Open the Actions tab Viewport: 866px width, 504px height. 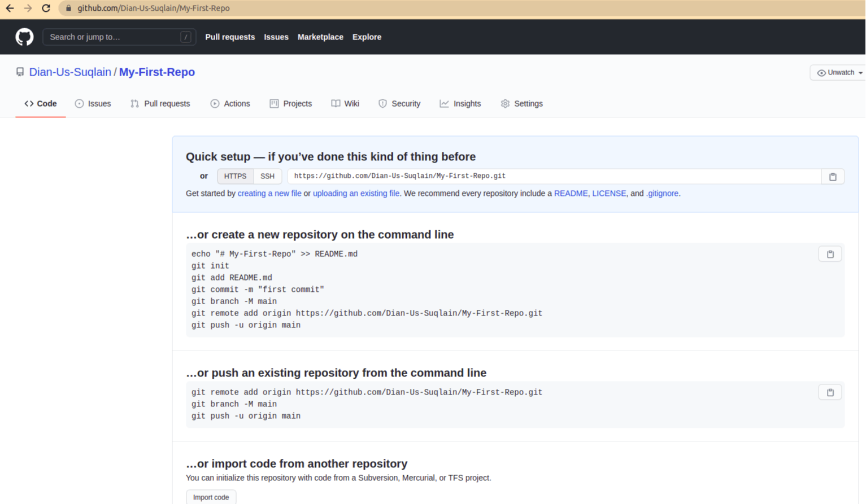click(230, 104)
